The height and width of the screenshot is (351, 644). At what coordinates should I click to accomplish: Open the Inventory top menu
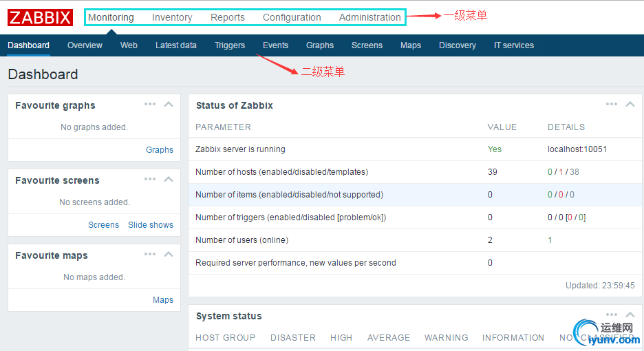click(172, 17)
